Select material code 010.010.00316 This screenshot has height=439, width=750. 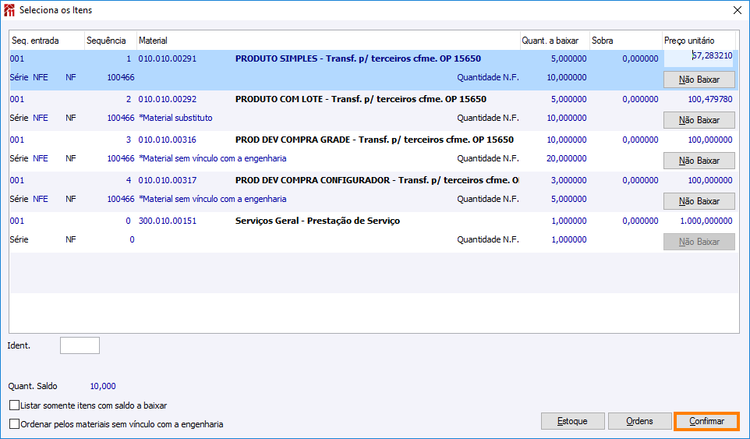coord(167,140)
